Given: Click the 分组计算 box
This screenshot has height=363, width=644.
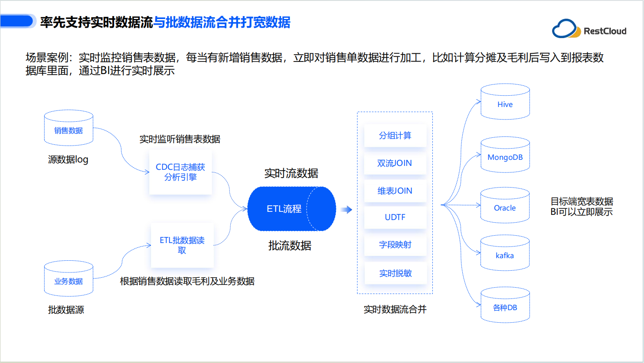Looking at the screenshot, I should 395,136.
